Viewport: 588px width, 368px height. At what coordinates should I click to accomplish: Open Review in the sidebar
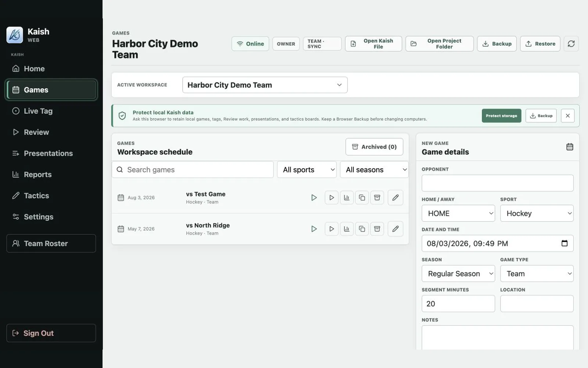pyautogui.click(x=51, y=132)
